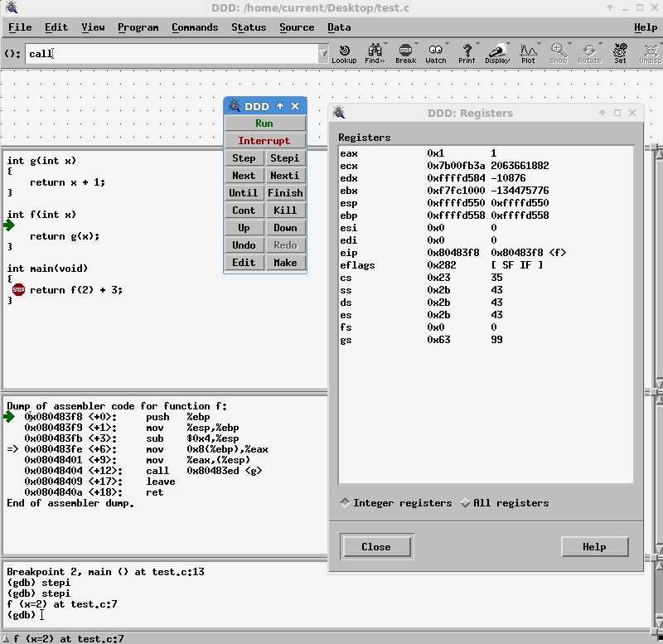This screenshot has height=644, width=663.
Task: Open the File menu
Action: point(20,27)
